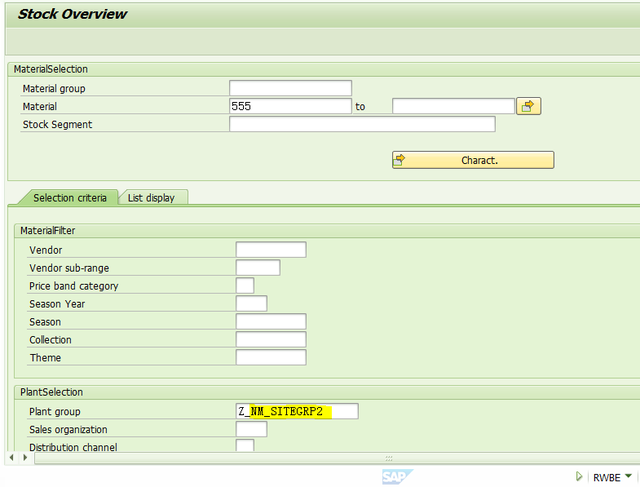Click Material field containing 555
This screenshot has height=487, width=640.
(x=290, y=106)
